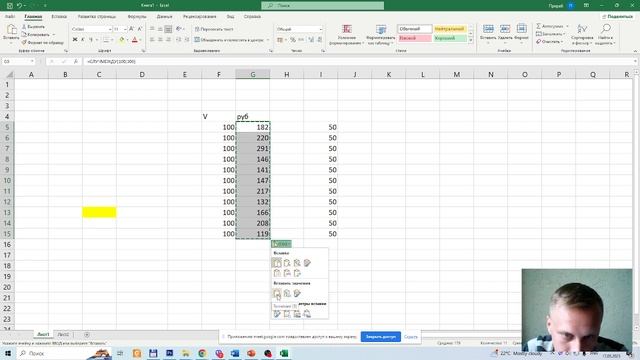
Task: Open the Файл tab
Action: click(10, 16)
